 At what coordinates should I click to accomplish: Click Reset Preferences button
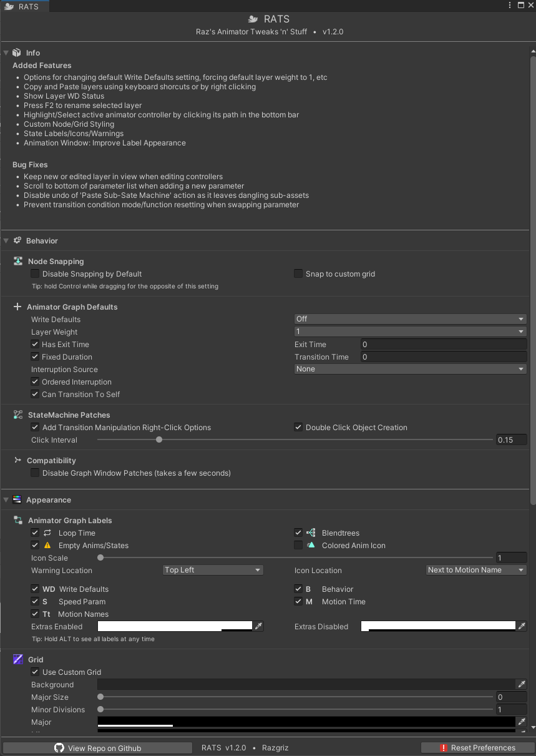pyautogui.click(x=477, y=748)
